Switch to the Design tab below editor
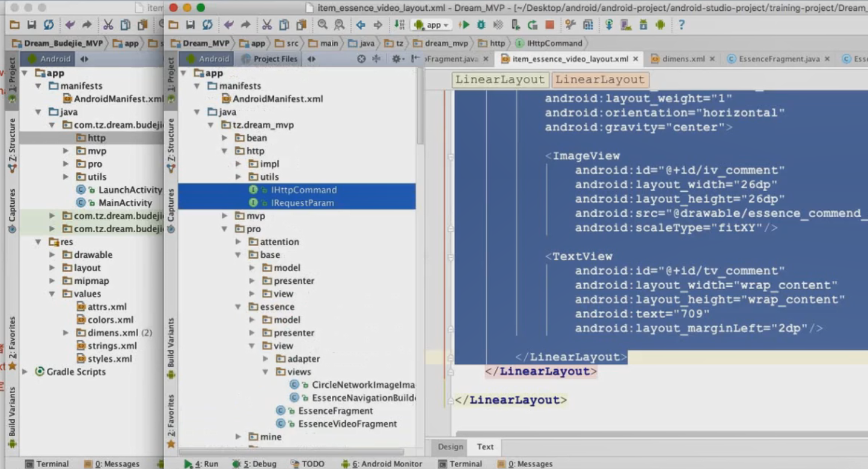The height and width of the screenshot is (469, 868). pos(450,447)
